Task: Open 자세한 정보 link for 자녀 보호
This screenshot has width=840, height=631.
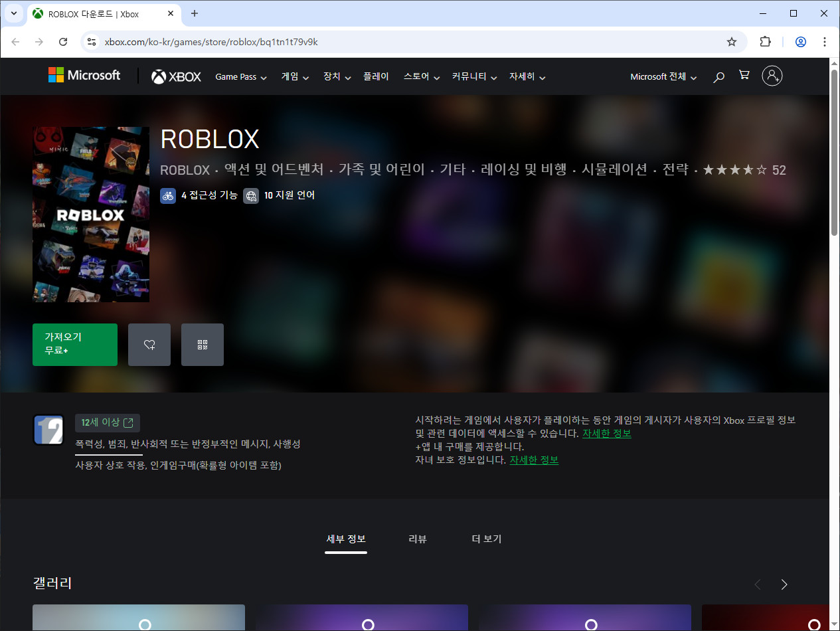Action: 534,460
